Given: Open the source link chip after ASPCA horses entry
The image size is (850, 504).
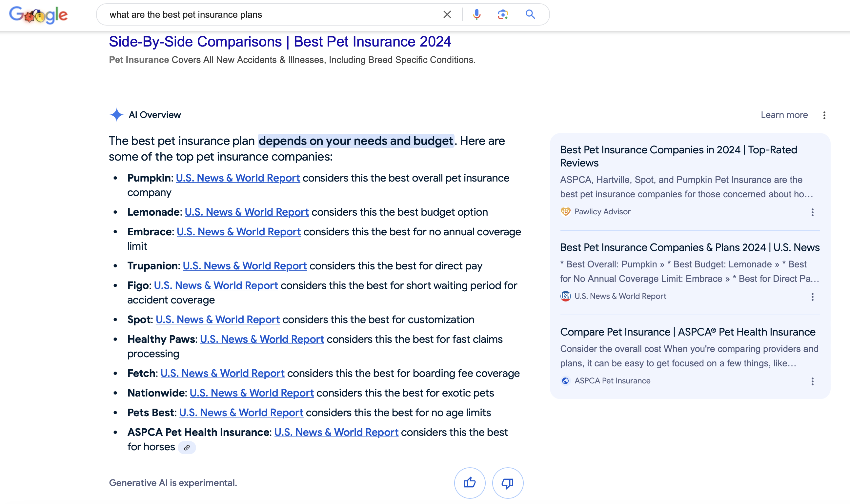Looking at the screenshot, I should point(187,447).
